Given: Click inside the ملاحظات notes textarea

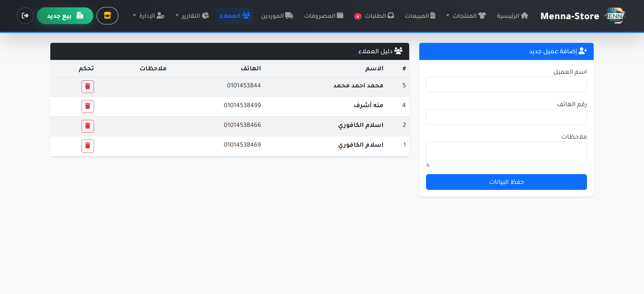Looking at the screenshot, I should [506, 154].
